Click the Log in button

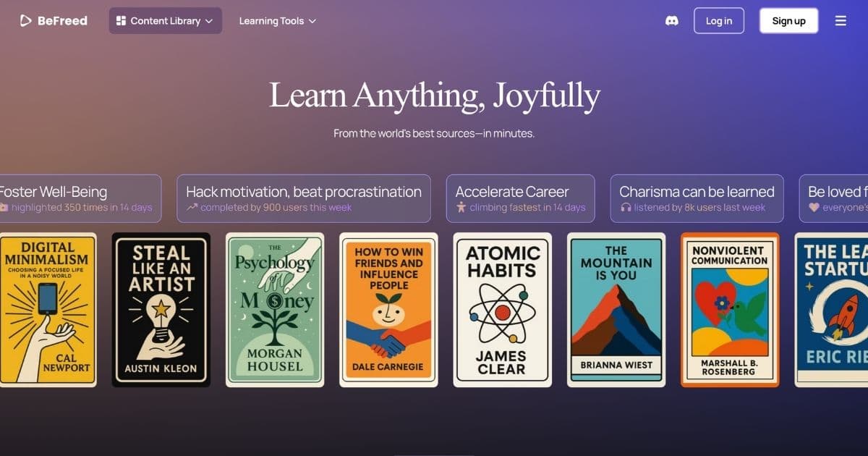point(718,21)
